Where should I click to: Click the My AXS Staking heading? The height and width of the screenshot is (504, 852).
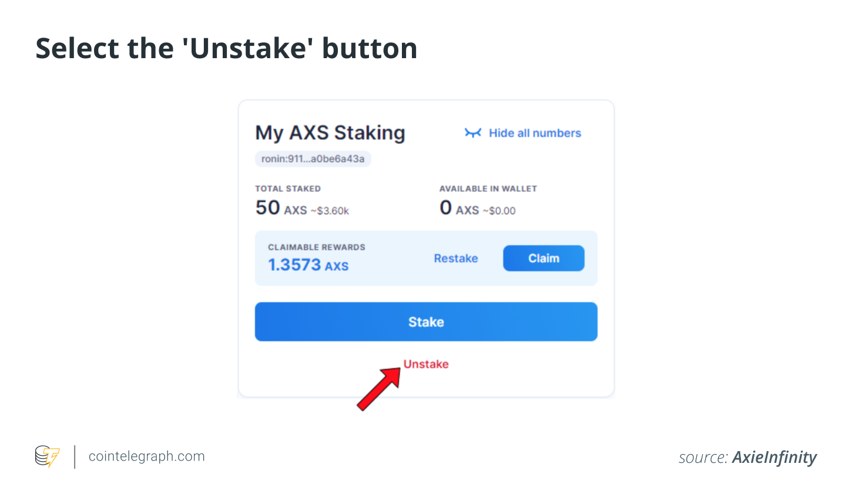tap(330, 133)
